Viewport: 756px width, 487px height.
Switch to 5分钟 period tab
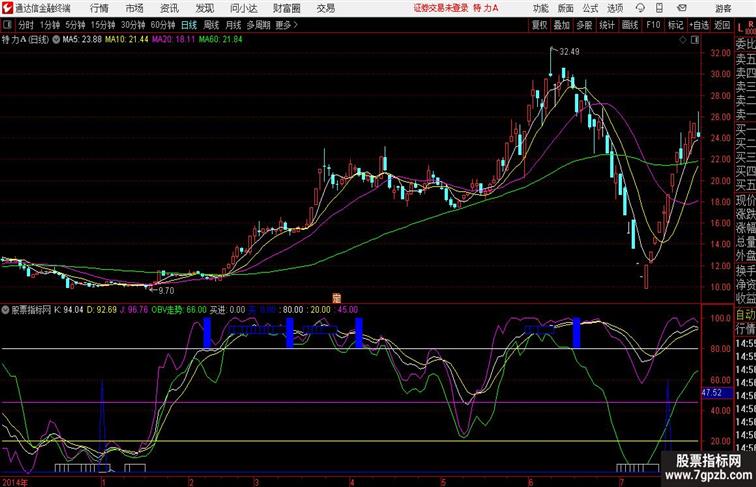(75, 25)
